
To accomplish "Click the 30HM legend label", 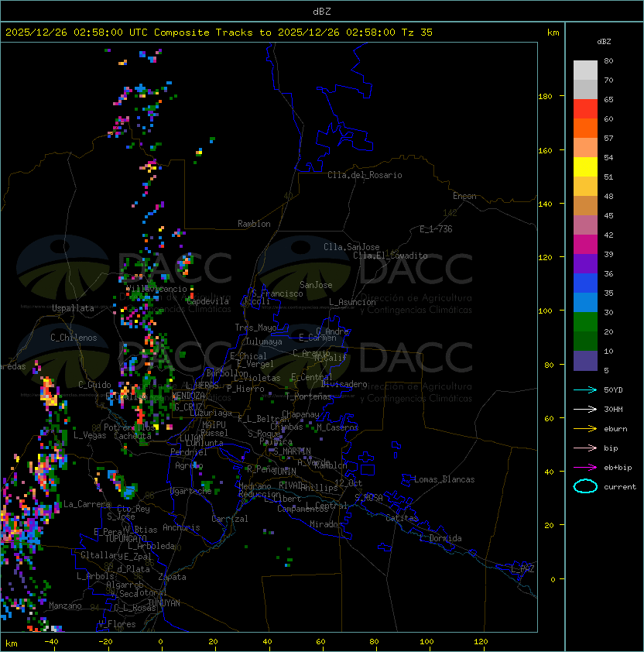I will pos(613,409).
